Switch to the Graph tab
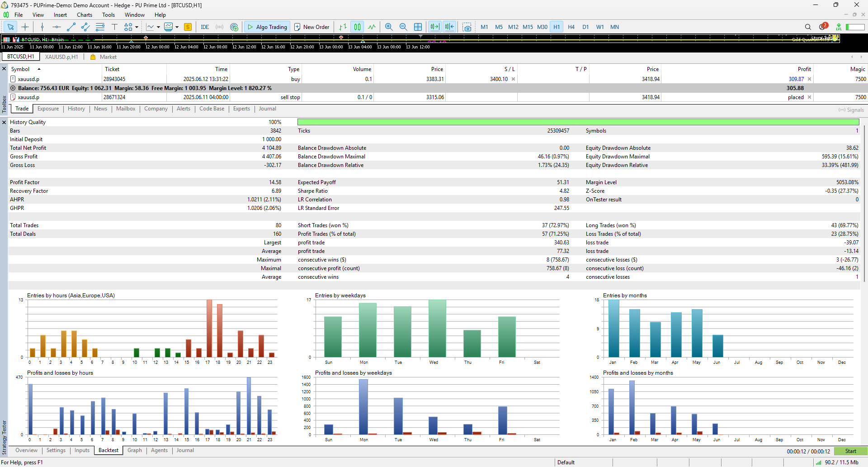The height and width of the screenshot is (467, 868). coord(134,450)
